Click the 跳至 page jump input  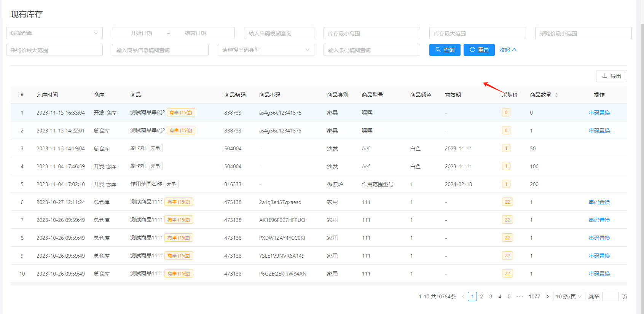point(611,296)
